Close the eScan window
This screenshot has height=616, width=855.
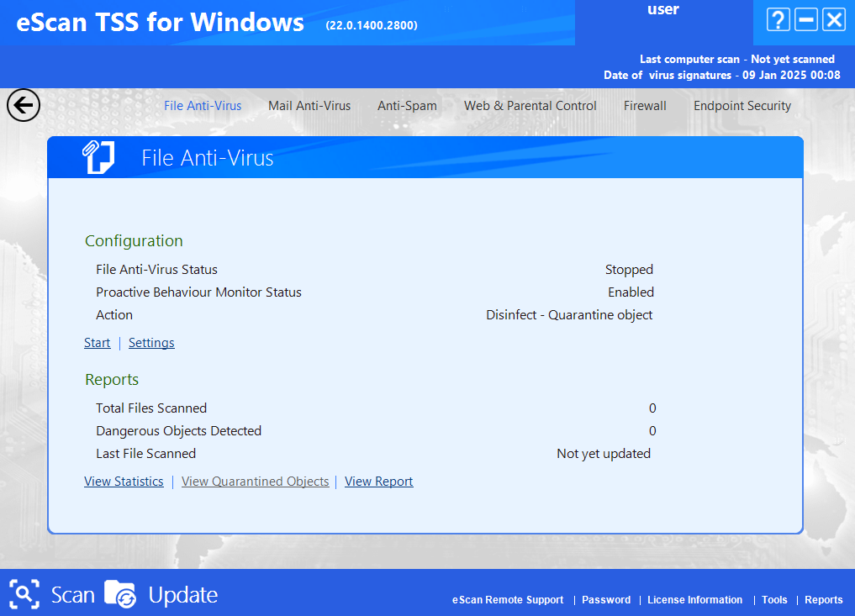click(834, 20)
